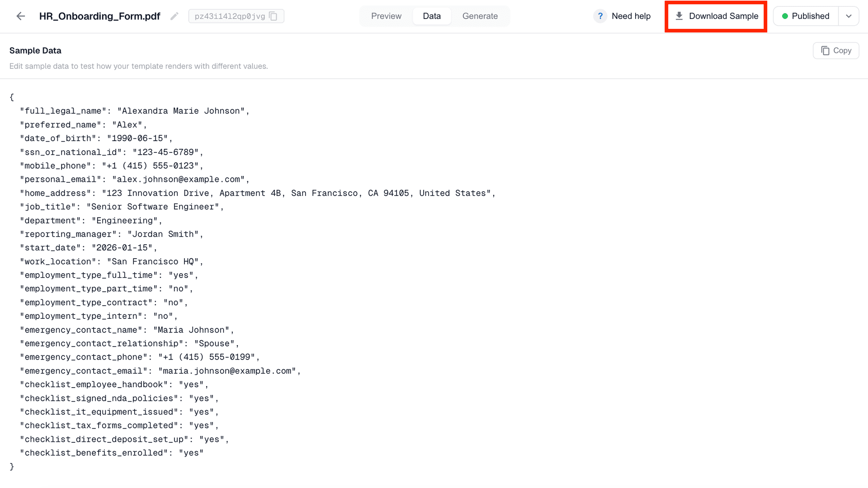Click the personal_email line

tap(134, 179)
